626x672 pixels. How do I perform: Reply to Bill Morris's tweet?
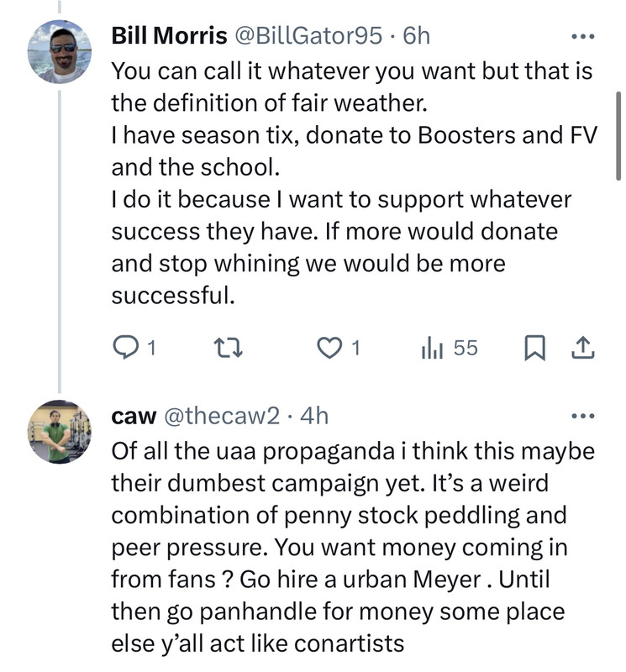tap(124, 348)
